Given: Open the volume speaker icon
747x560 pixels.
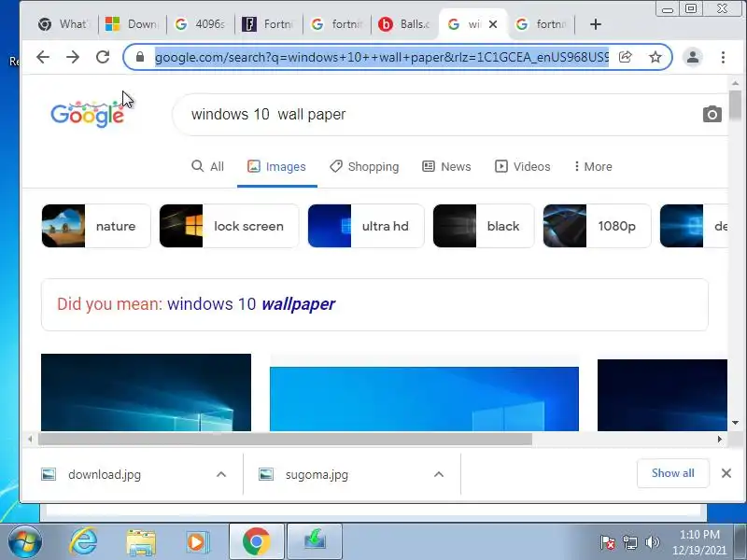Looking at the screenshot, I should (652, 542).
